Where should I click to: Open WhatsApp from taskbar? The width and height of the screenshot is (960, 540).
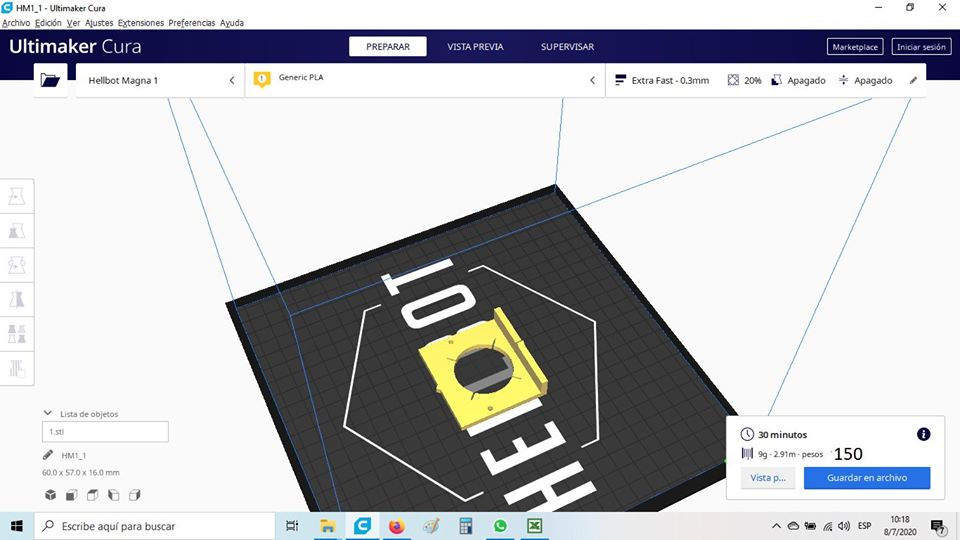pos(500,526)
